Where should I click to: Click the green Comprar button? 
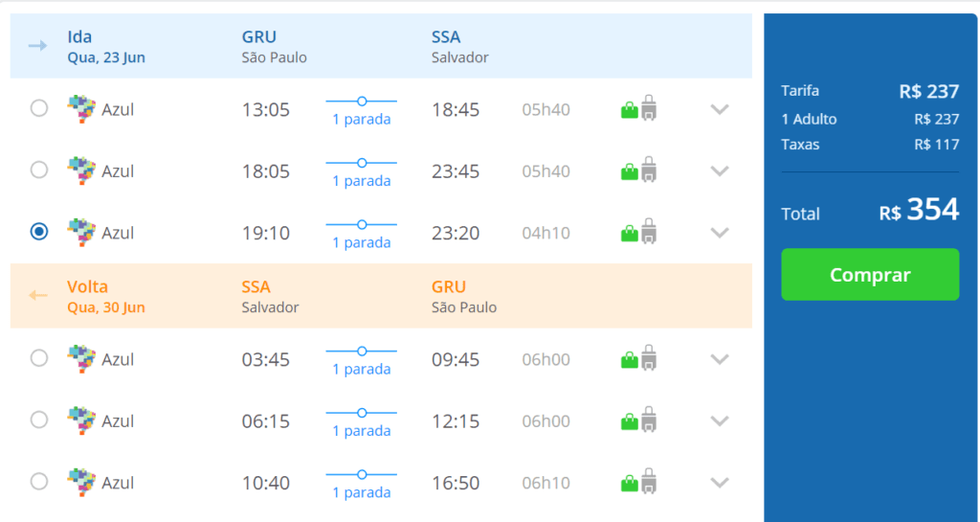[x=870, y=275]
